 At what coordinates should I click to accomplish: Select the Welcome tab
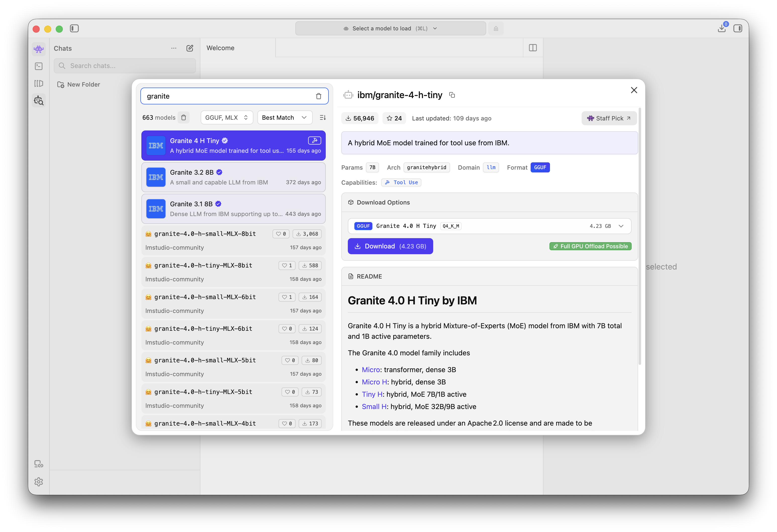click(x=221, y=48)
